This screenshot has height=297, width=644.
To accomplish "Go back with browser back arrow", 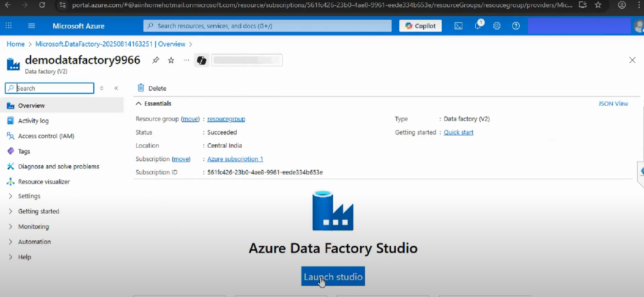I will click(x=7, y=5).
